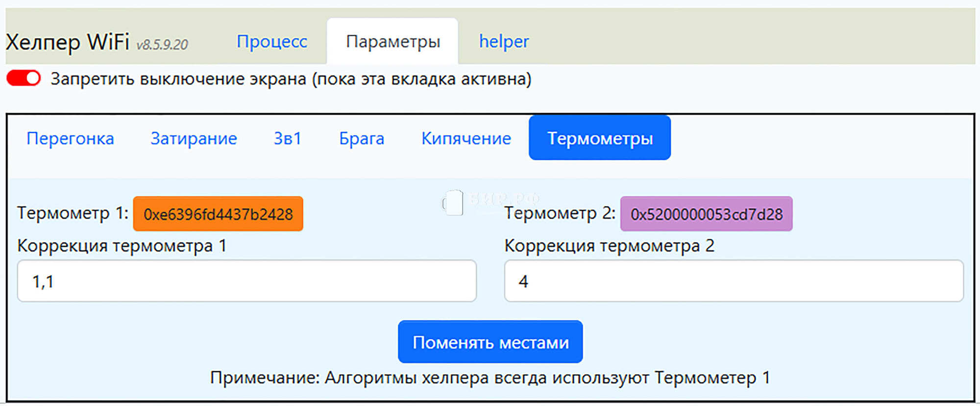This screenshot has height=406, width=980.
Task: Show the Кипячение parameters
Action: pos(466,139)
